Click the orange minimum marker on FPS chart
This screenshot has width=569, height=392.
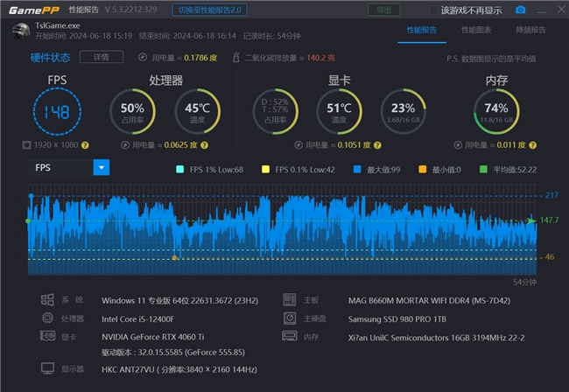[x=174, y=258]
